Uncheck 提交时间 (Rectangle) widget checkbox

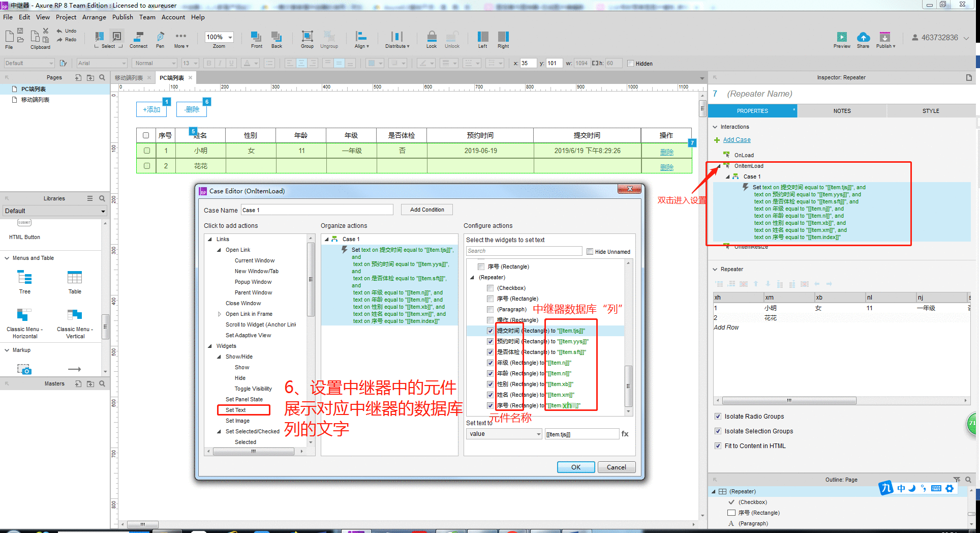point(490,331)
